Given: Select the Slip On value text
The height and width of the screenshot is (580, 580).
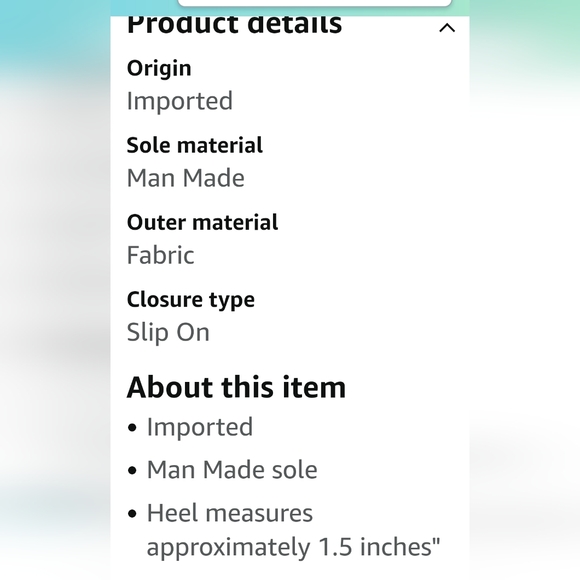Looking at the screenshot, I should tap(168, 333).
